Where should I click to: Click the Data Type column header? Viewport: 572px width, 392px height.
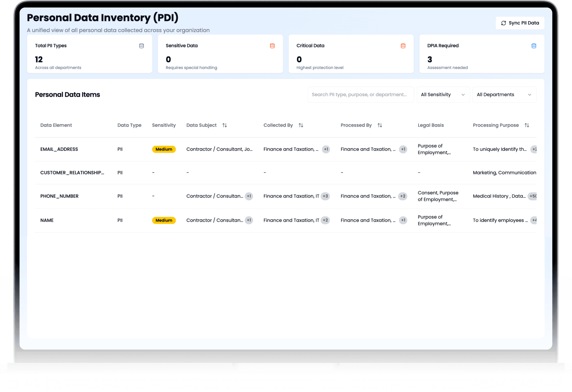point(129,125)
